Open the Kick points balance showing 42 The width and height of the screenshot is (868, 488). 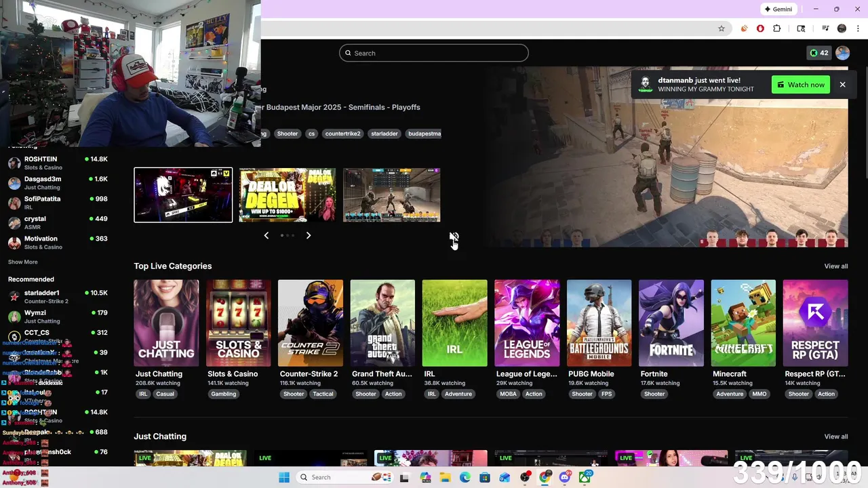tap(819, 53)
